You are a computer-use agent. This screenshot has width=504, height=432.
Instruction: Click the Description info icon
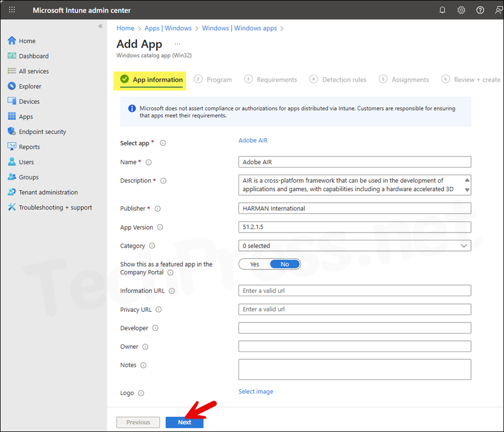[163, 181]
